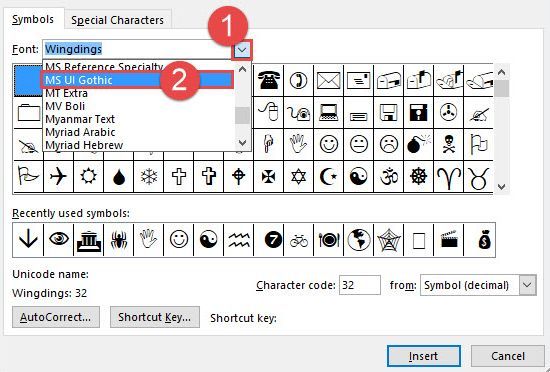The height and width of the screenshot is (372, 550).
Task: Pick the white 3.5-inch floppy disk symbol
Action: tap(389, 113)
